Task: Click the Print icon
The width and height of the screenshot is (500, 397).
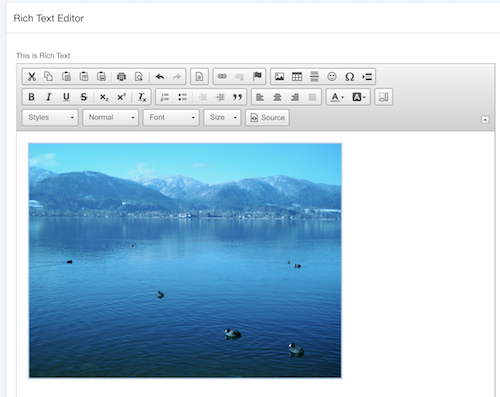Action: pos(121,77)
